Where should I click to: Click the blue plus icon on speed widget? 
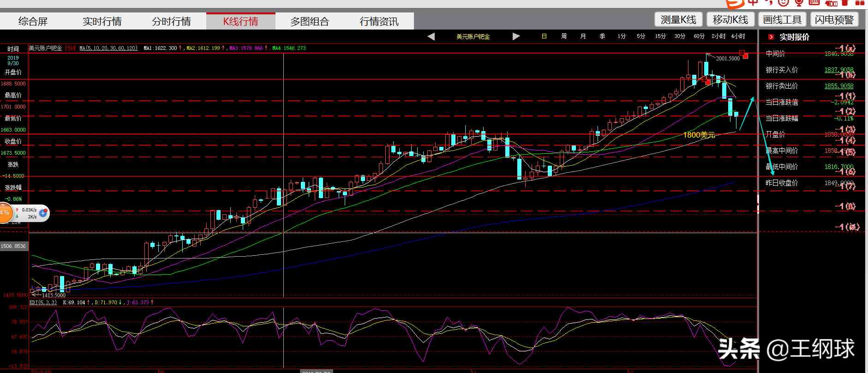(43, 213)
